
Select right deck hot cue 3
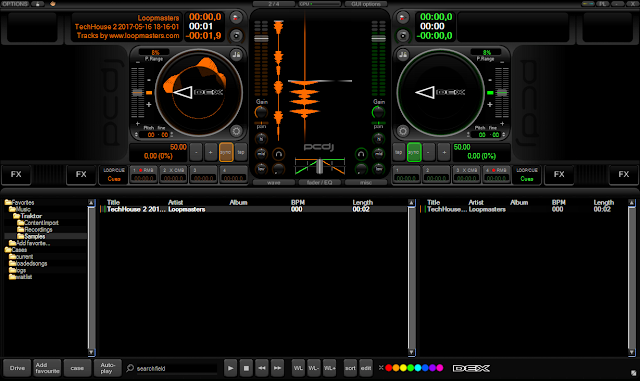467,174
